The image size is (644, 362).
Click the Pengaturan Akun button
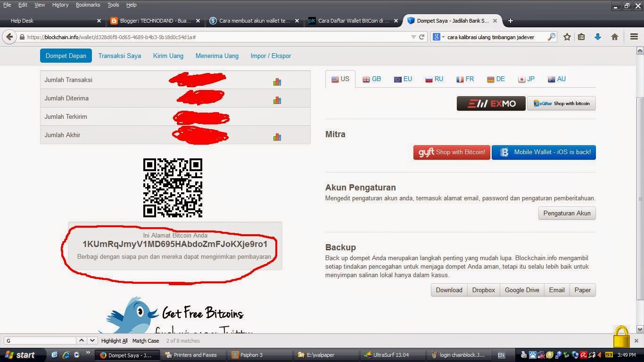567,213
